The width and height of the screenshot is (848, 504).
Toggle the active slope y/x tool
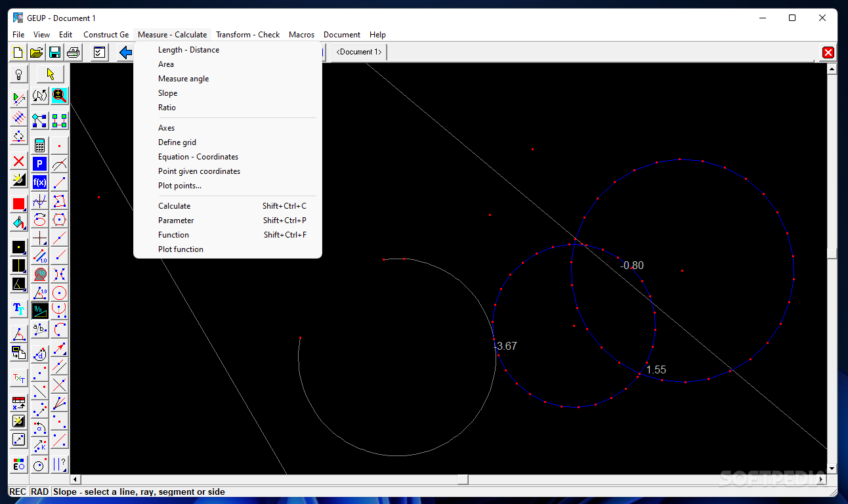pos(40,310)
